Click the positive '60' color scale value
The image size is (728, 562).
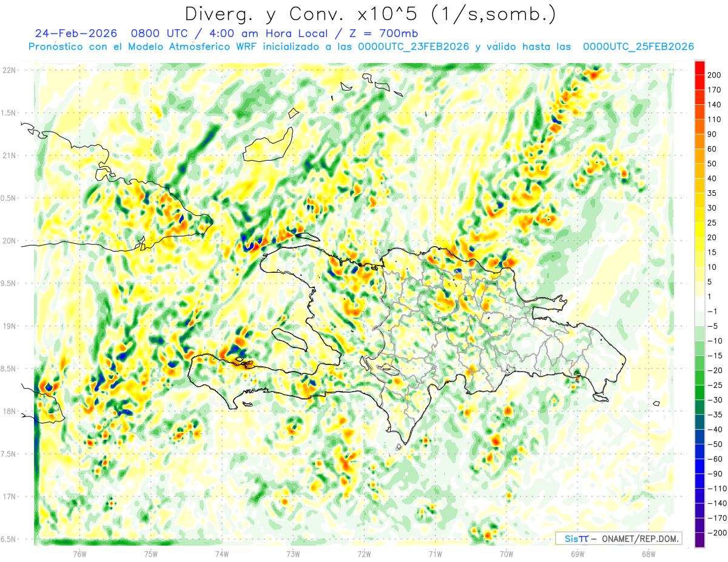713,149
